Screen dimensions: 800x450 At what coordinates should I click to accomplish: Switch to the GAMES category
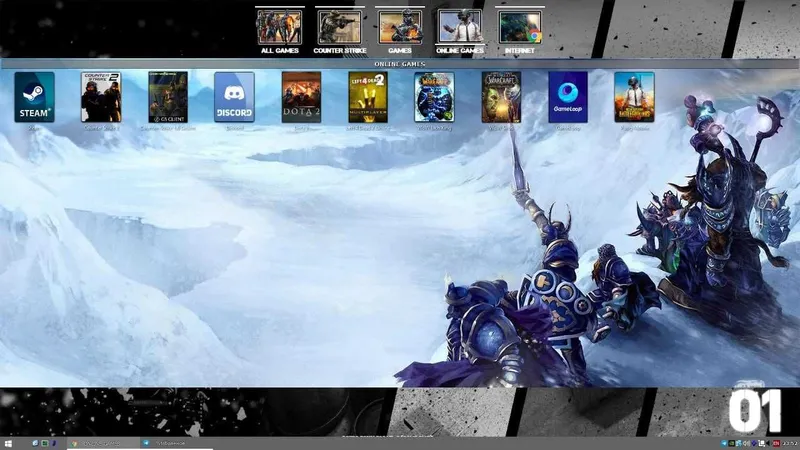click(x=400, y=31)
